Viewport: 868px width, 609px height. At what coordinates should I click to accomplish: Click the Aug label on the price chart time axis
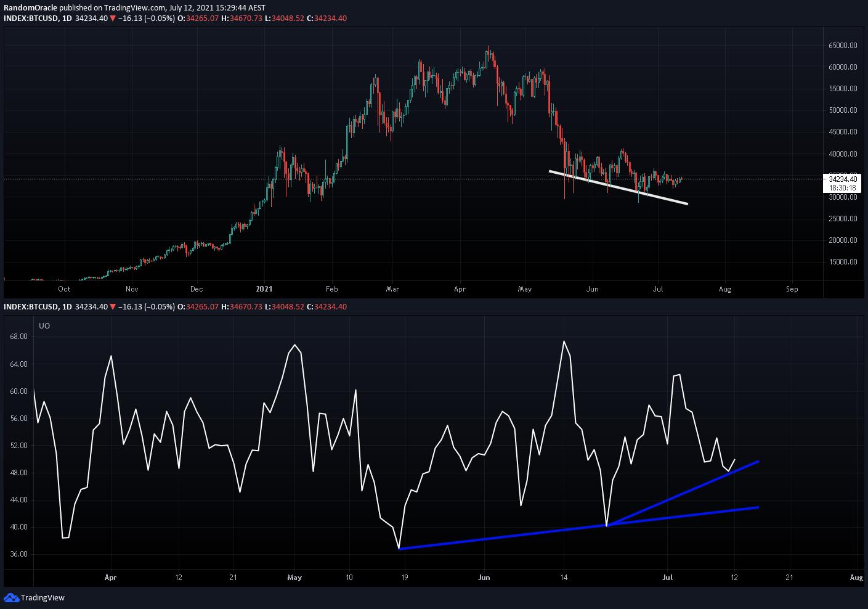(725, 289)
